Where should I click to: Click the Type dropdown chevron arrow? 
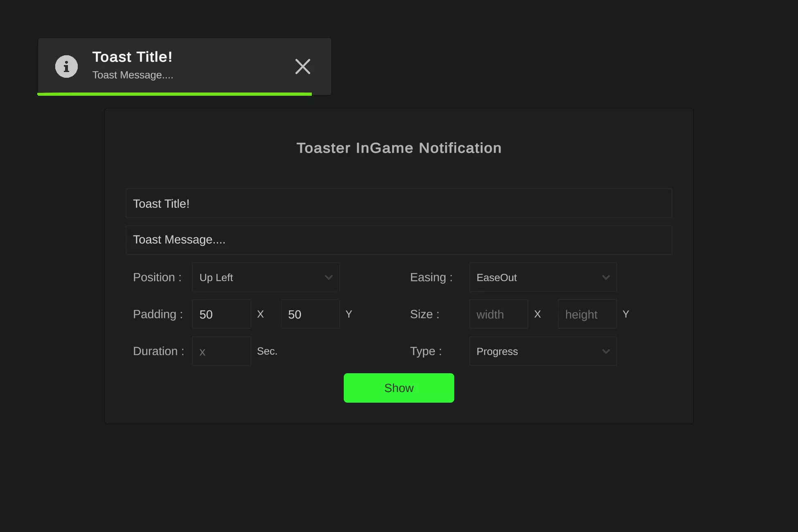(x=606, y=351)
